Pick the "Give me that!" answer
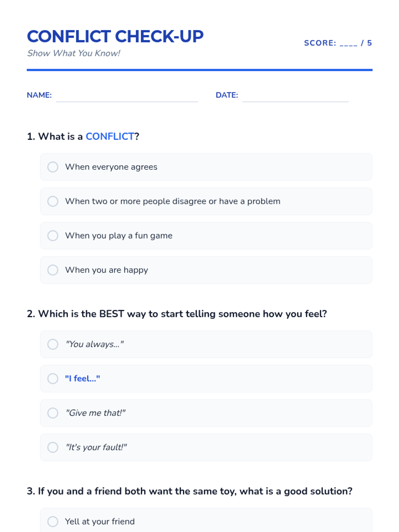399x532 pixels. (53, 413)
